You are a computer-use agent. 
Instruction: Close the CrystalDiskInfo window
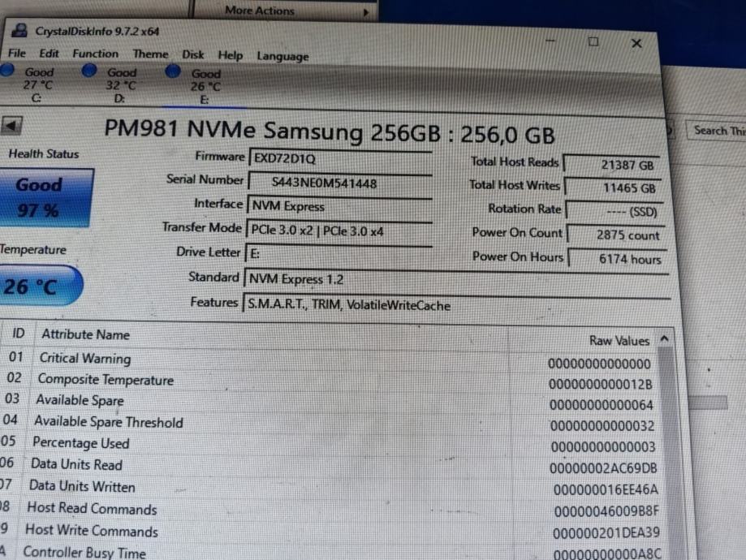point(636,43)
